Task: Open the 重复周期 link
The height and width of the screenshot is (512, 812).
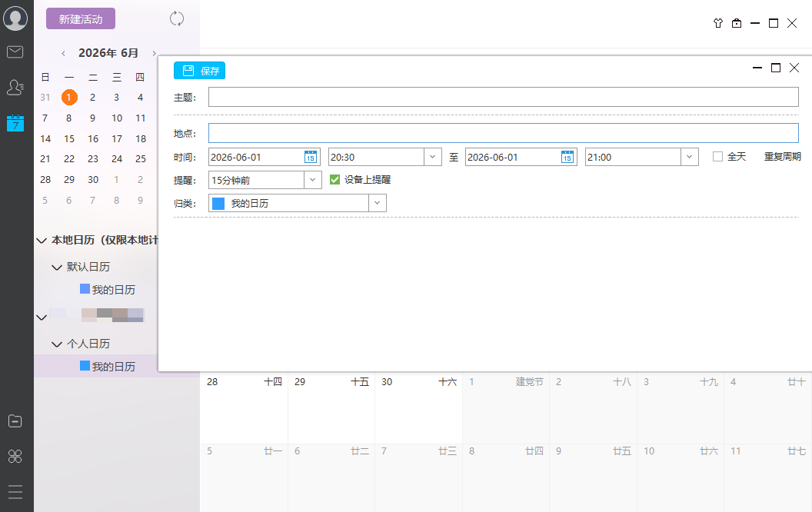Action: 783,156
